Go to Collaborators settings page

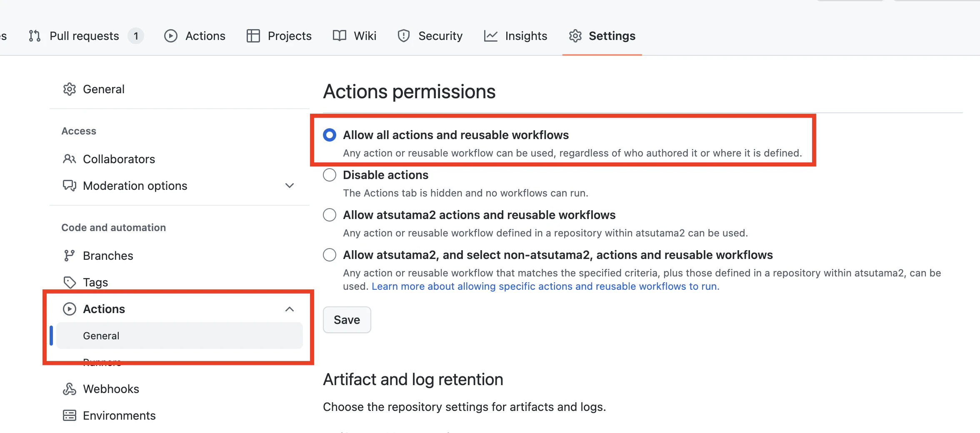click(179, 159)
